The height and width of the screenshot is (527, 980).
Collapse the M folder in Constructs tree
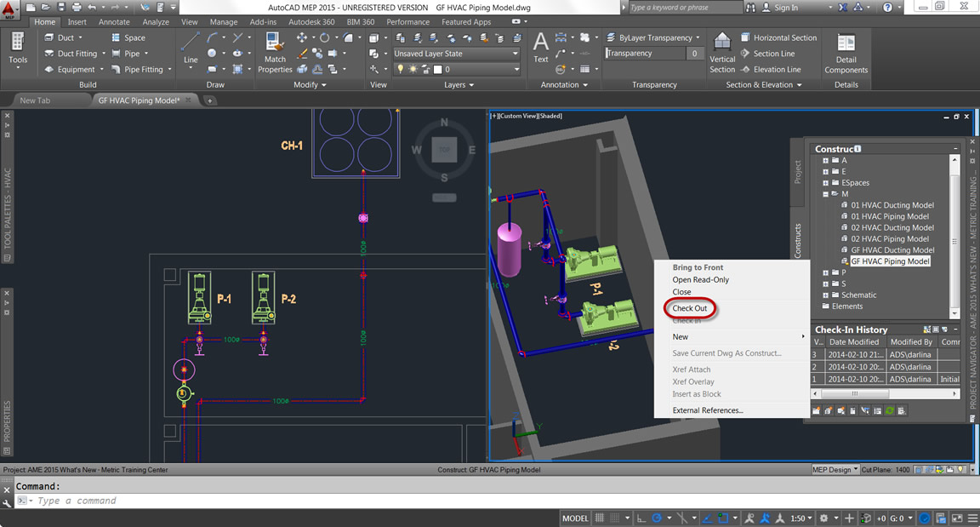[x=826, y=194]
